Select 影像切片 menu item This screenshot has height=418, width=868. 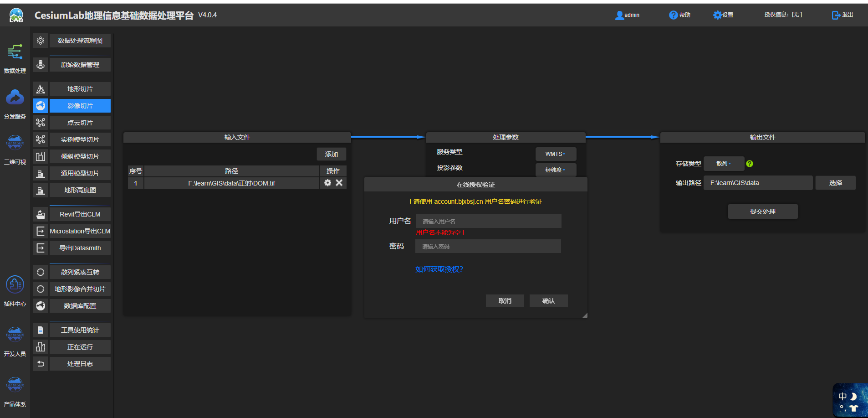coord(80,106)
